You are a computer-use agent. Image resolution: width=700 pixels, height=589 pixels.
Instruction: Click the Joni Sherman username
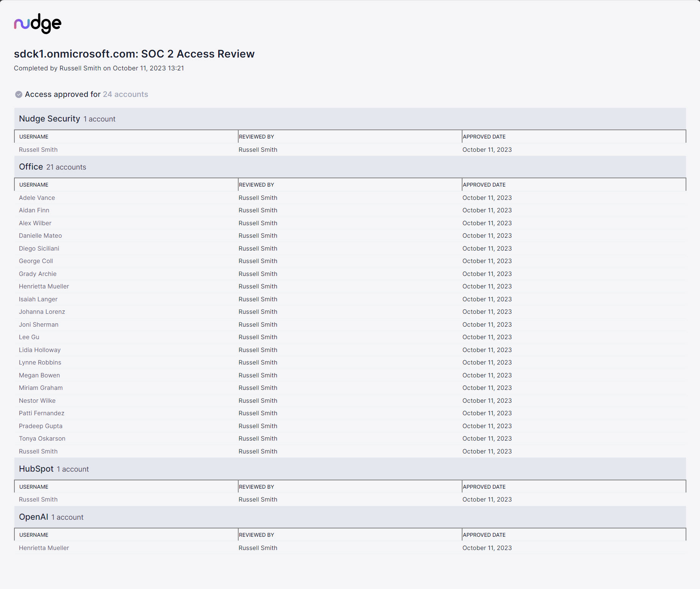coord(39,324)
